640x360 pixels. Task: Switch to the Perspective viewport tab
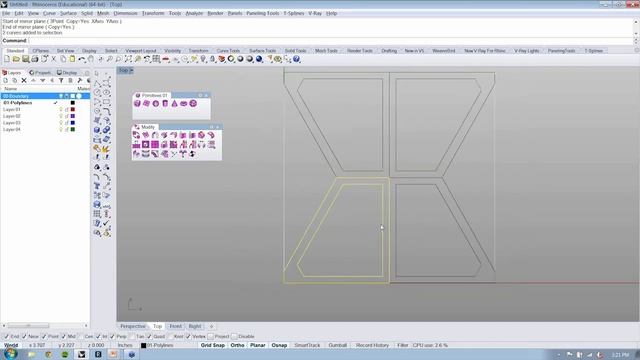(133, 327)
